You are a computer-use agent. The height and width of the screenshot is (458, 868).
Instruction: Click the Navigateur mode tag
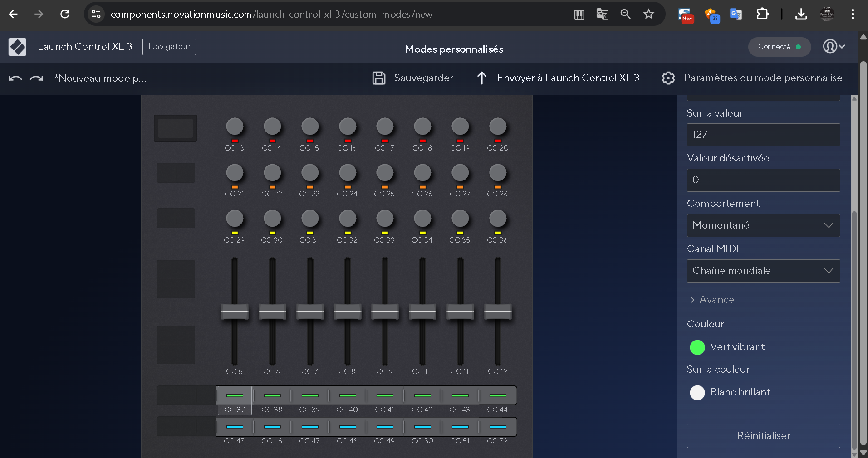point(169,47)
